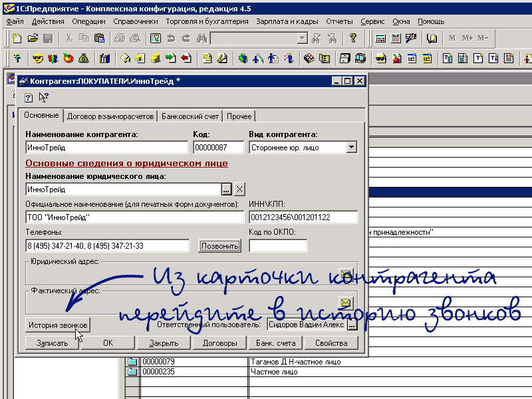Viewport: 532px width, 399px height.
Task: Click the file cabinet drawer icon
Action: [344, 59]
